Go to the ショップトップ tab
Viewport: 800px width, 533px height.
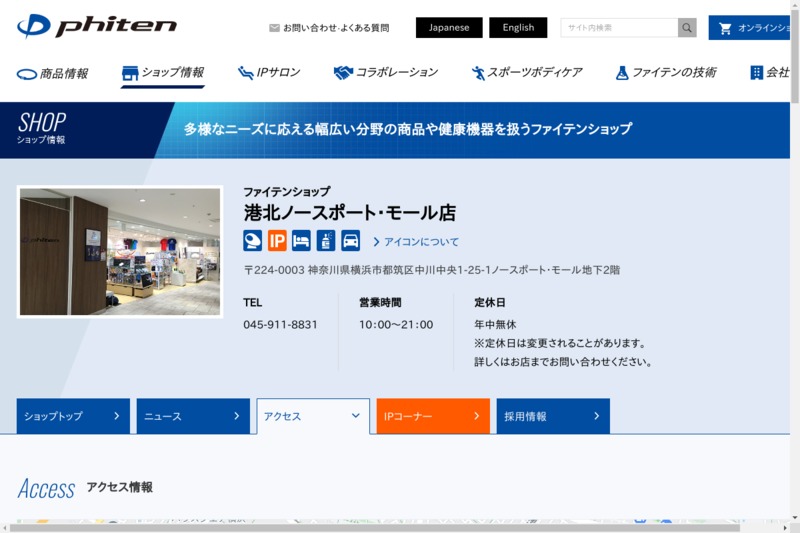pos(73,416)
